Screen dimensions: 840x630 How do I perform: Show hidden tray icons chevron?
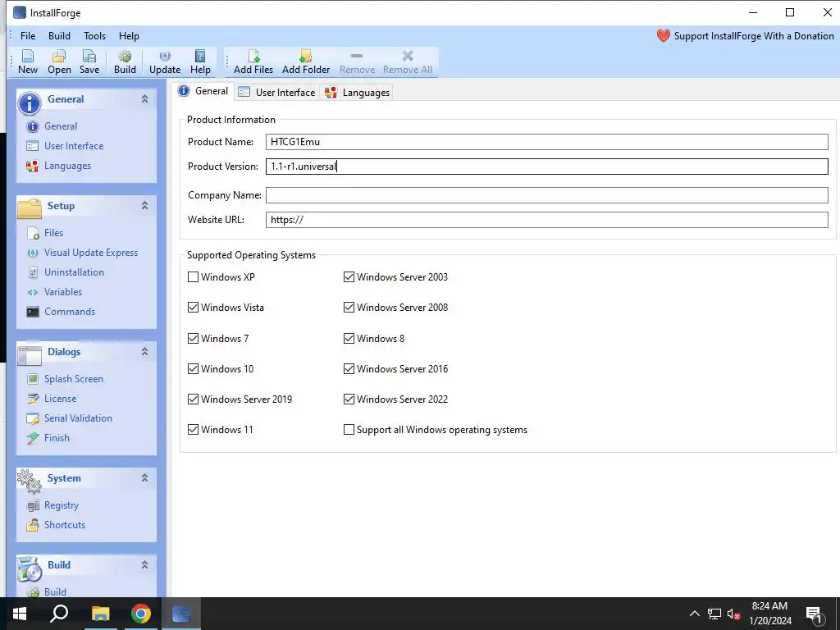click(694, 614)
